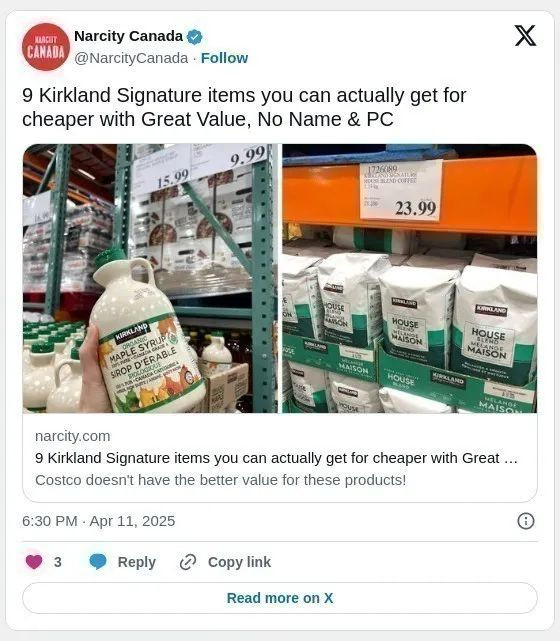Screen dimensions: 560x641
Task: Click the Copy link text
Action: [239, 562]
